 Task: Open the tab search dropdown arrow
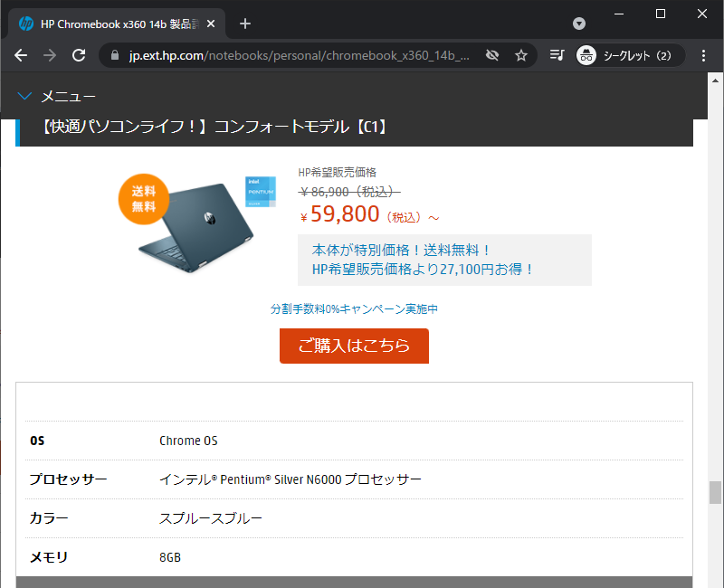579,24
